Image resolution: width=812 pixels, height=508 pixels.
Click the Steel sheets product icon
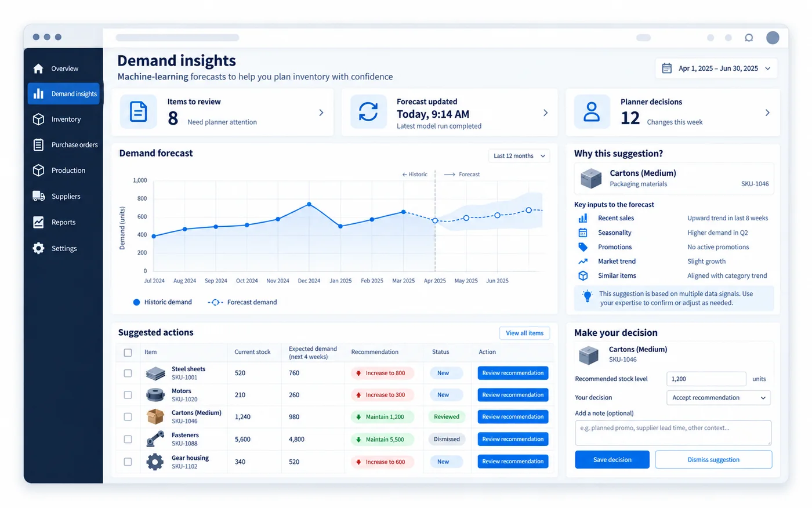click(155, 373)
